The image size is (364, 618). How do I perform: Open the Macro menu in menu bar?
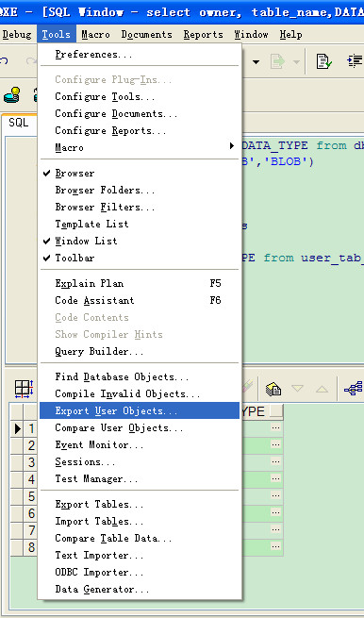pyautogui.click(x=96, y=35)
